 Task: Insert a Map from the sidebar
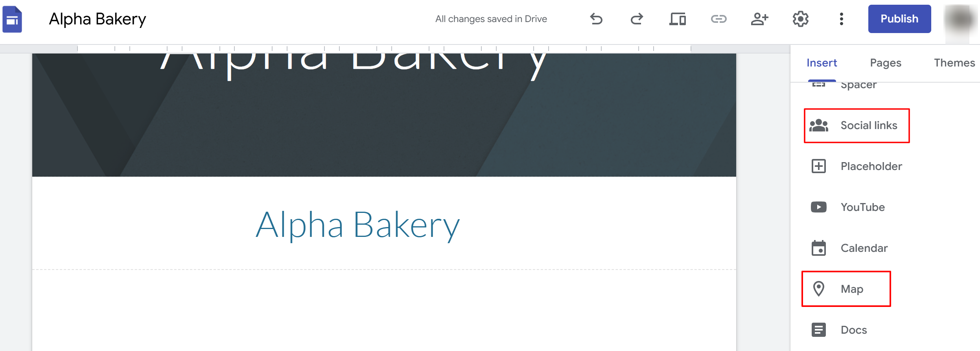846,289
